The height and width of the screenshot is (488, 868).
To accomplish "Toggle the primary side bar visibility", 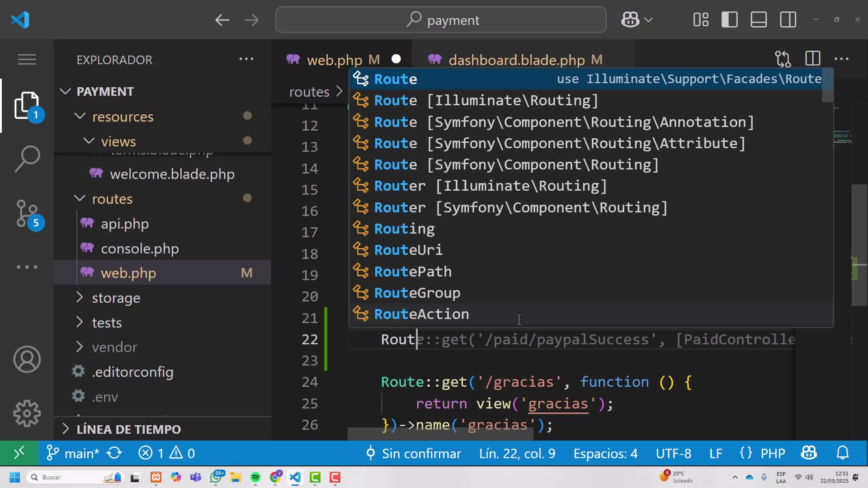I will point(729,20).
